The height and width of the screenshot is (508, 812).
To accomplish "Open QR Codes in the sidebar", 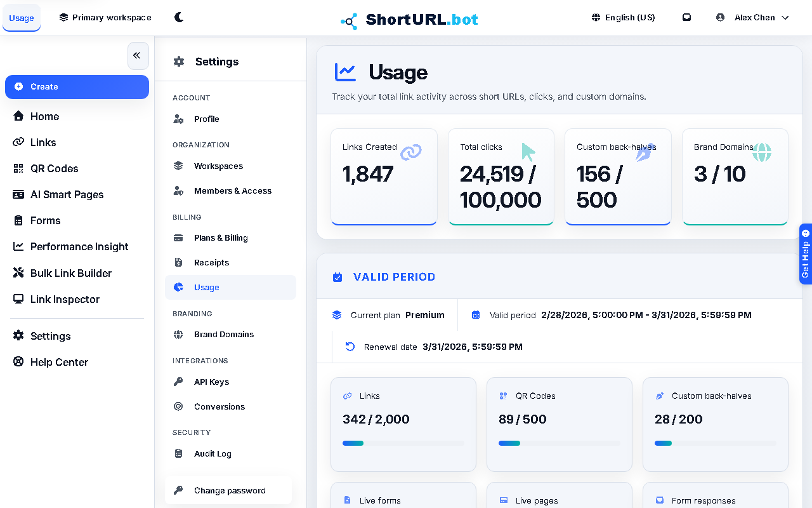I will click(77, 168).
